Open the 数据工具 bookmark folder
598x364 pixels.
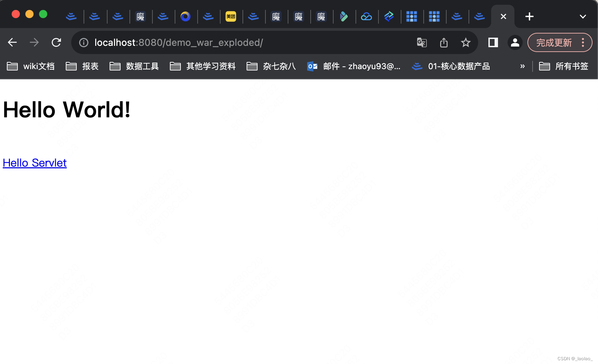pyautogui.click(x=134, y=66)
